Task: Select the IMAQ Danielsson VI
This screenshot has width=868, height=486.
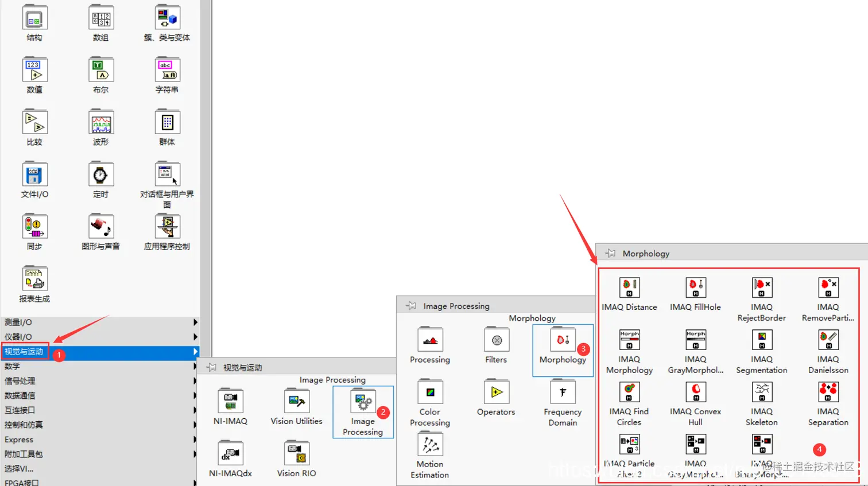Action: click(828, 340)
